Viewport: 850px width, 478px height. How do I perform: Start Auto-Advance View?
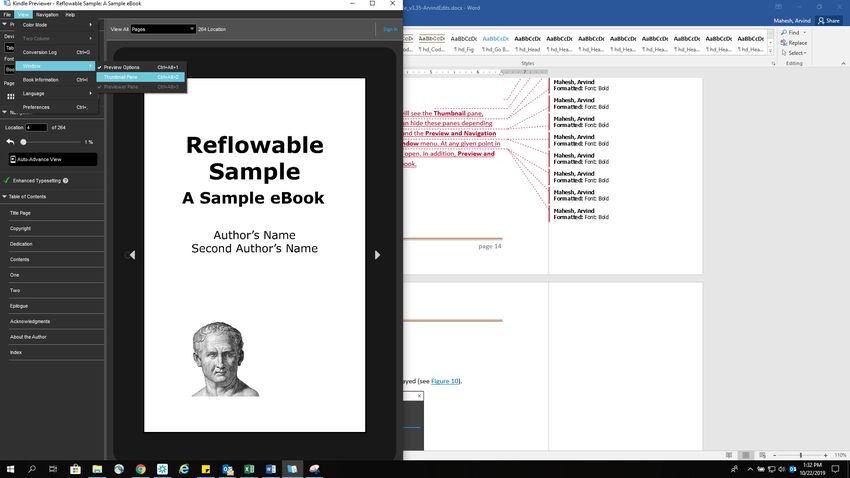(x=52, y=159)
